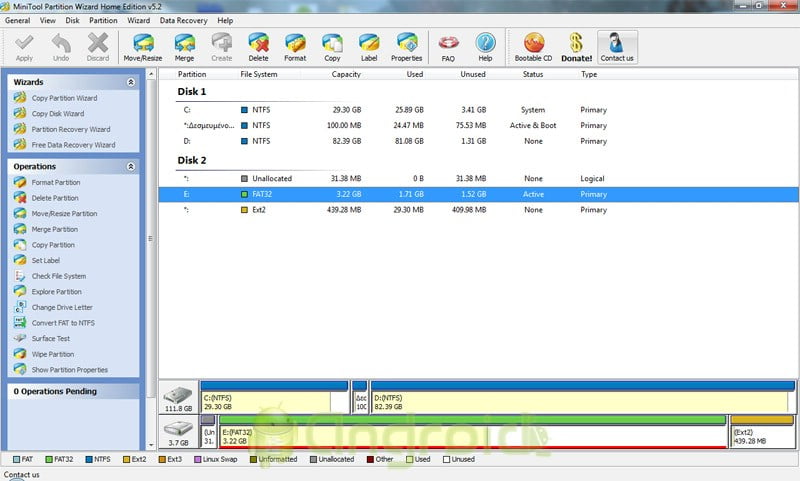This screenshot has width=800, height=481.
Task: Open the Help menu
Action: [x=225, y=20]
